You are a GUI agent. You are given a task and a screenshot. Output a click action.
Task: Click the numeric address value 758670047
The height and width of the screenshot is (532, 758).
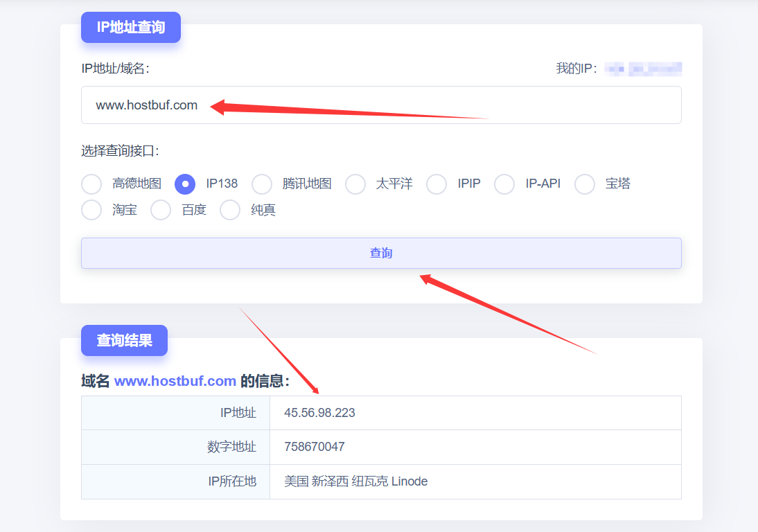click(315, 447)
